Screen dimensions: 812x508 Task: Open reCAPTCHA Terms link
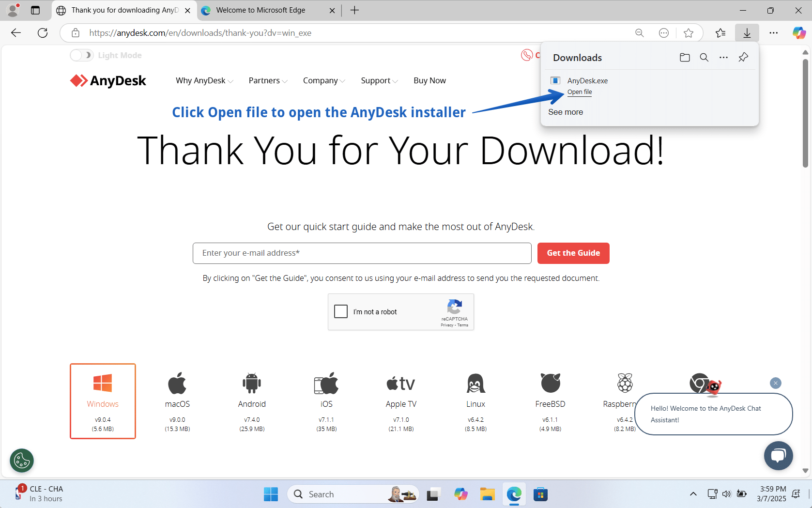click(463, 325)
